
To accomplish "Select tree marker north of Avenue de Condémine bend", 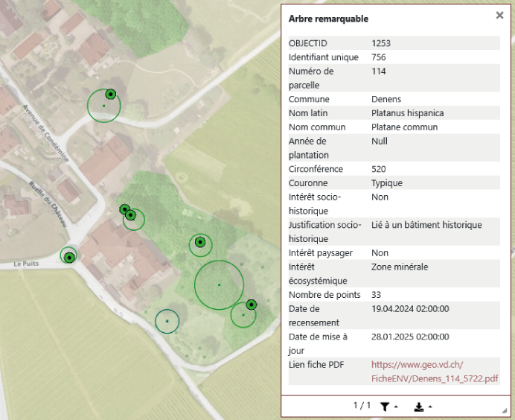I will tap(111, 95).
